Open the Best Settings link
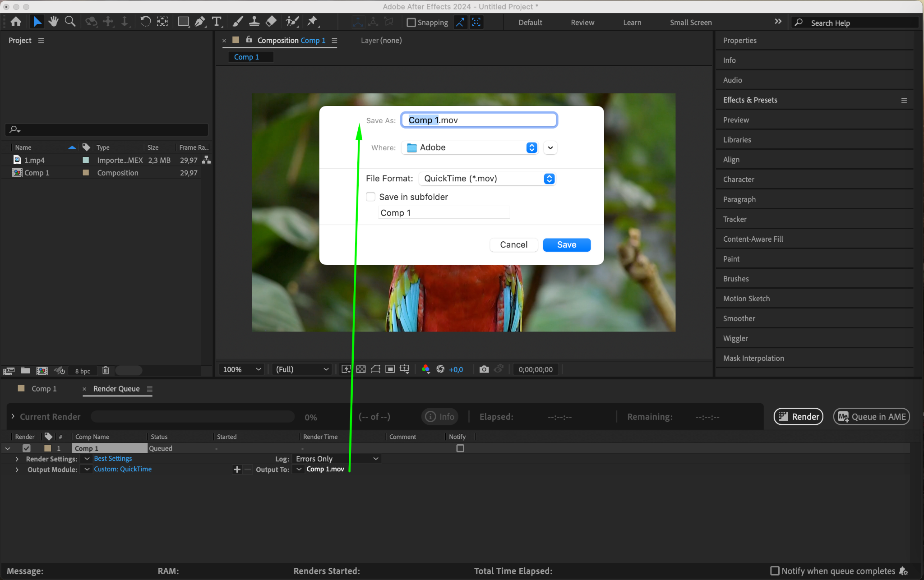Screen dimensions: 924x580 coord(113,459)
